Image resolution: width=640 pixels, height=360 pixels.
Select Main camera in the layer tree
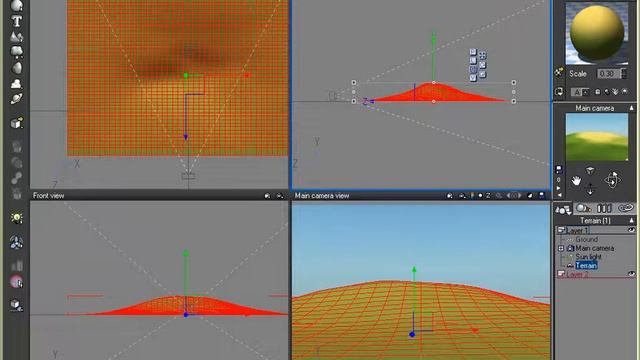pos(595,248)
